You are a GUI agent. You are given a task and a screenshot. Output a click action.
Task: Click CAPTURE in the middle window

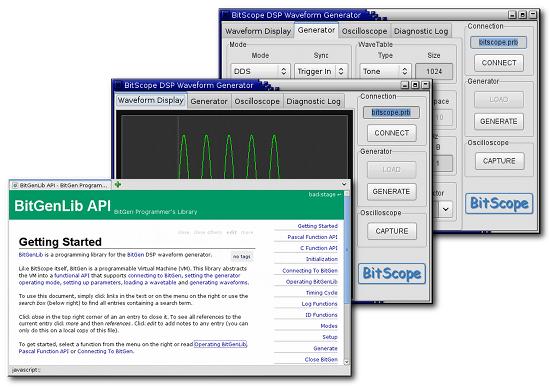click(x=392, y=231)
